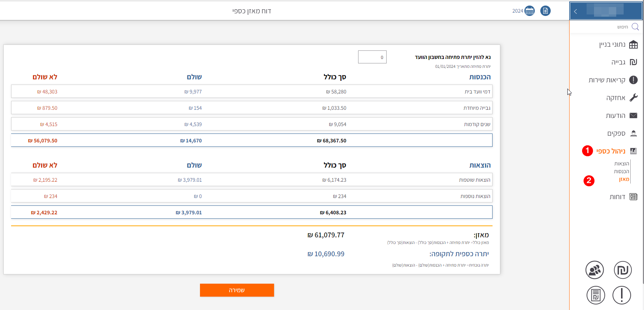Select מאזן submenu item
The width and height of the screenshot is (644, 310).
tap(624, 179)
